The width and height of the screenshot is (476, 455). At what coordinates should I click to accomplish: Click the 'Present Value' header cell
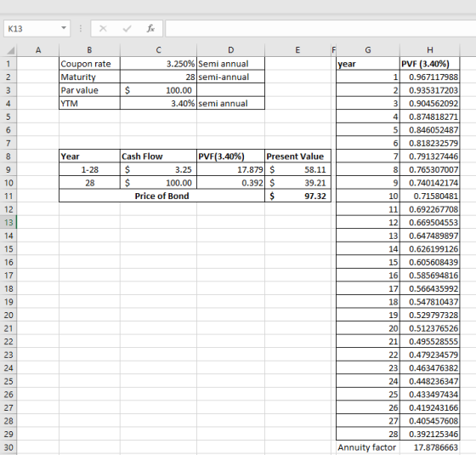click(x=297, y=156)
